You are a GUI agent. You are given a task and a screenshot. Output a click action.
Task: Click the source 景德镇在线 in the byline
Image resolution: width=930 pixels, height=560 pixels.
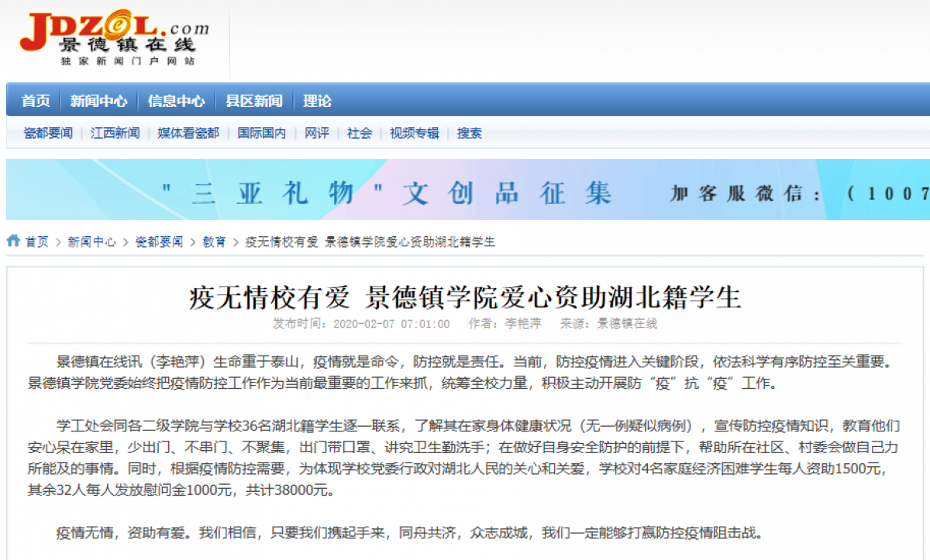627,324
